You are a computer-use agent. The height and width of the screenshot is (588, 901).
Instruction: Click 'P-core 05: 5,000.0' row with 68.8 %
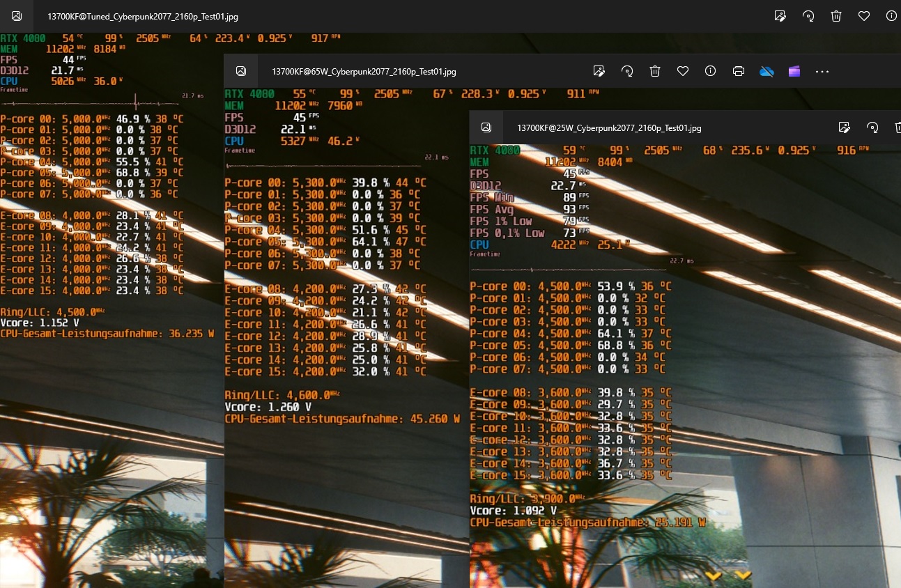click(x=92, y=172)
